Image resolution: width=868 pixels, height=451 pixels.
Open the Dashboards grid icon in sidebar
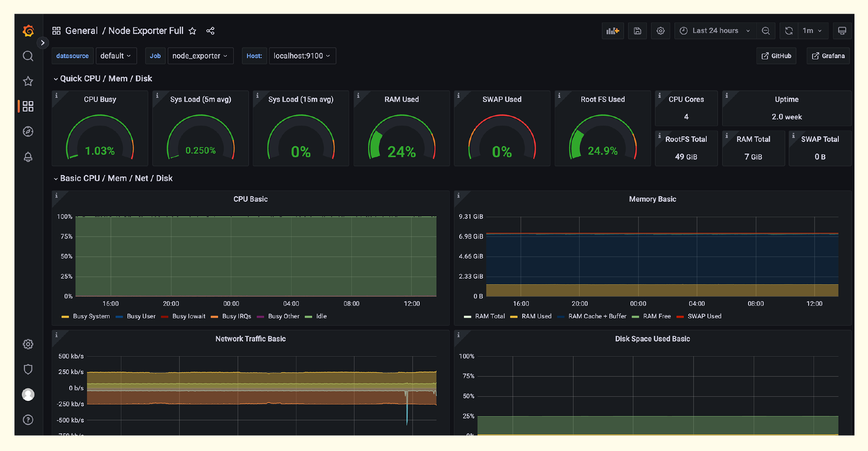point(28,106)
